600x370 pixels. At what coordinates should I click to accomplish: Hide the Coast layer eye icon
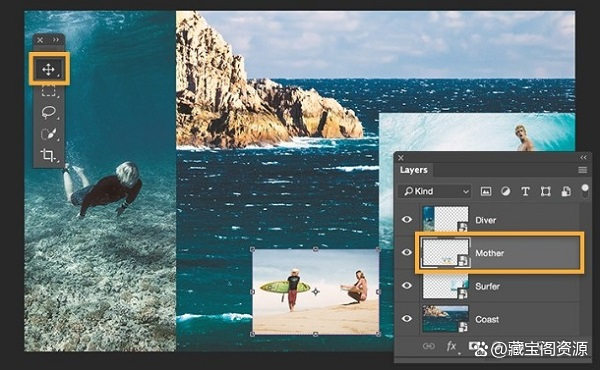(x=407, y=318)
